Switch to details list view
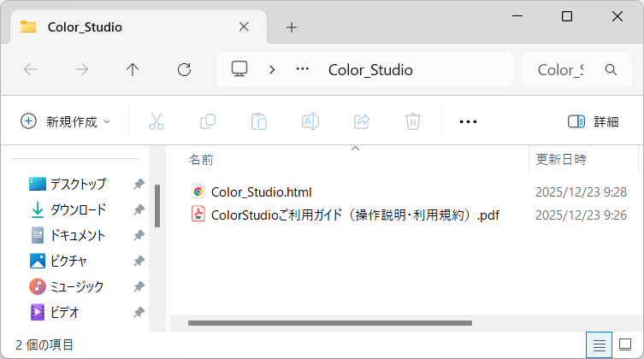The height and width of the screenshot is (359, 644). 600,345
